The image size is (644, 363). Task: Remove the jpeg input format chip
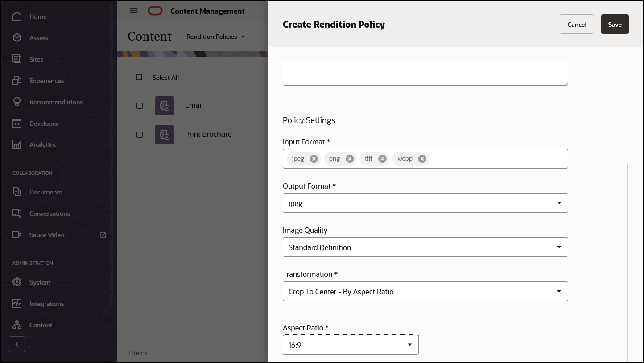point(314,159)
